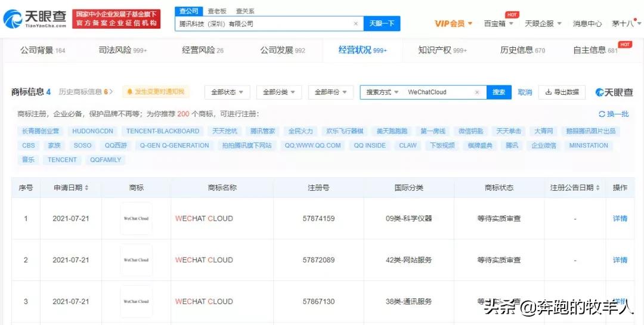644x325 pixels.
Task: Click 09类-科学仪器 classification cell
Action: (409, 219)
